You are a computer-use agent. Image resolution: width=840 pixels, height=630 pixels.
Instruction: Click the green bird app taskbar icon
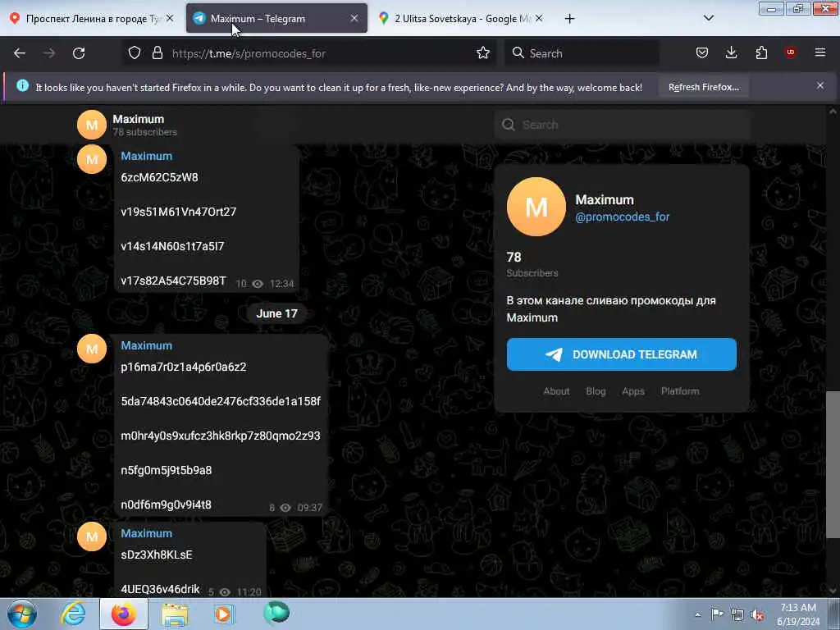point(276,613)
